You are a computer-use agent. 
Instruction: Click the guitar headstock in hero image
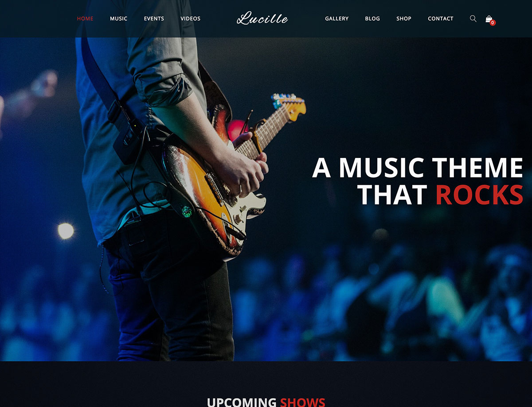pos(289,103)
